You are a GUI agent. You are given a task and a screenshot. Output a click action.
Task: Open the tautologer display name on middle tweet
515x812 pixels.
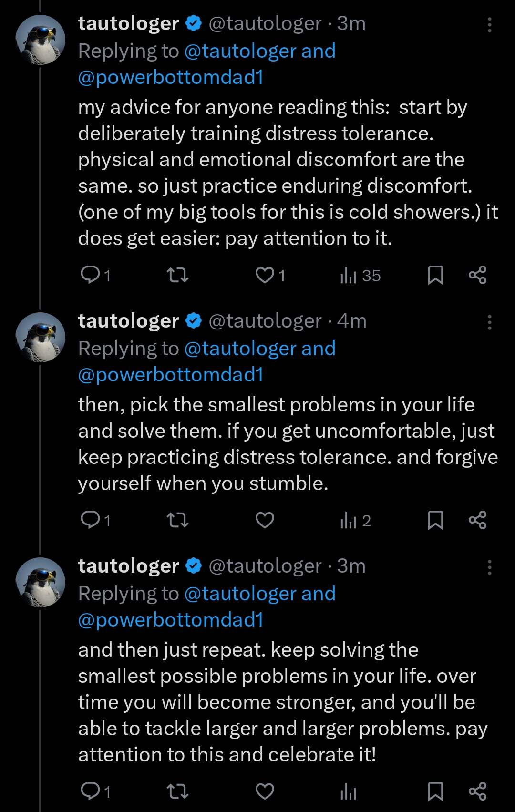coord(128,321)
